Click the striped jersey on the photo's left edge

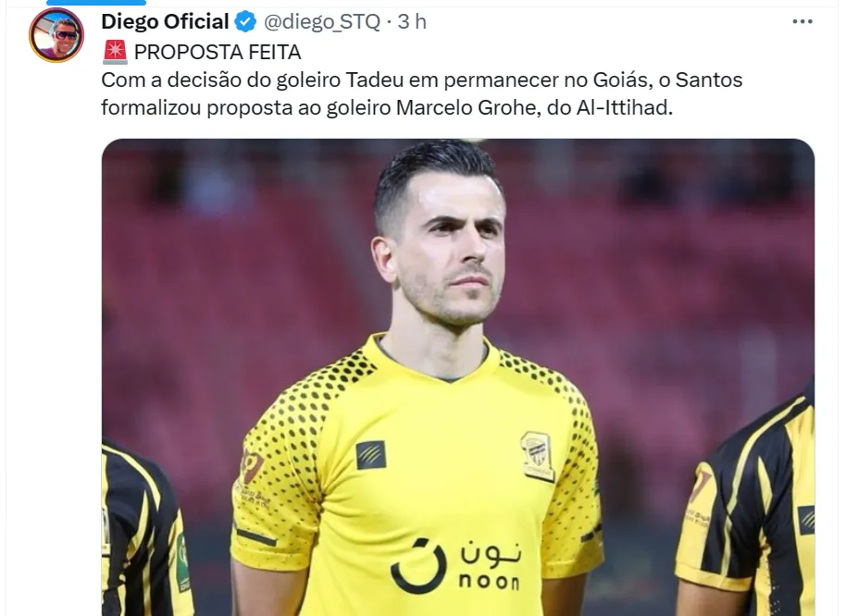pyautogui.click(x=145, y=530)
